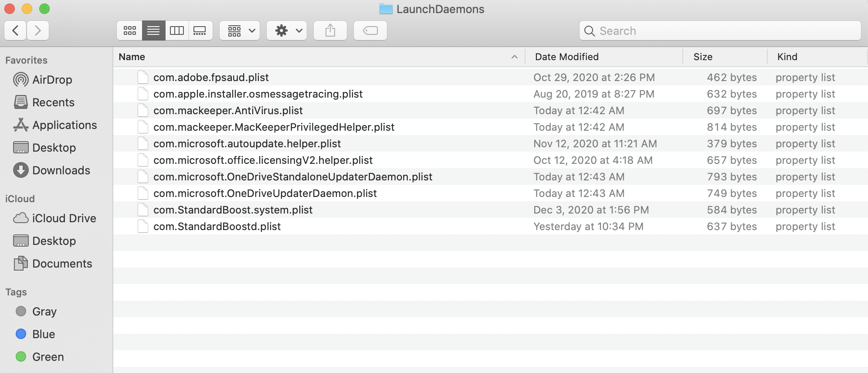Click the date Dec 3, 2020 at 1:56 PM
Screen dimensions: 868x373
point(591,210)
